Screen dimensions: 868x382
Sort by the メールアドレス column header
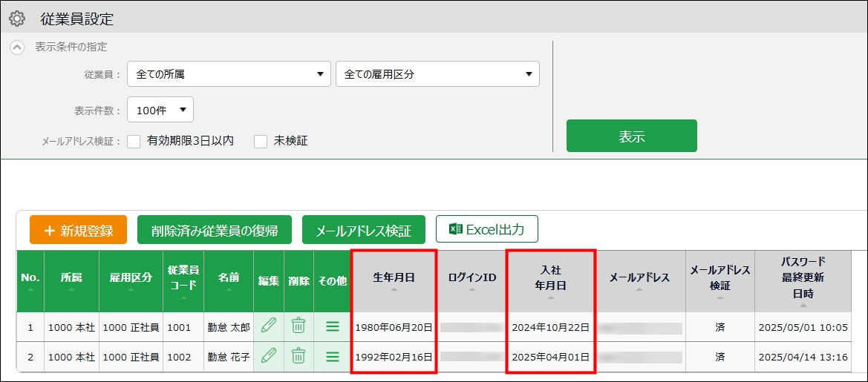pyautogui.click(x=639, y=281)
